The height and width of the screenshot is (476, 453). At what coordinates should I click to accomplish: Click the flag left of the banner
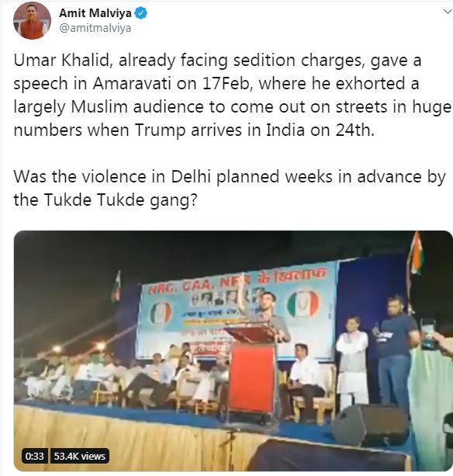[116, 287]
